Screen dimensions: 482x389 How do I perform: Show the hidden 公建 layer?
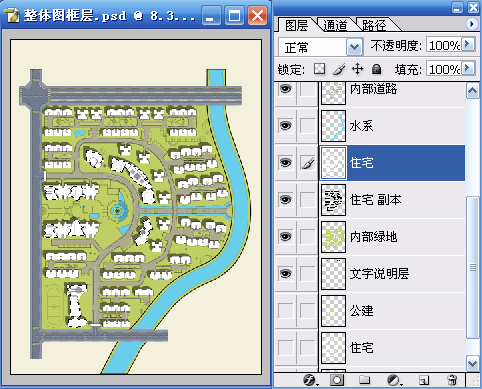pyautogui.click(x=285, y=311)
